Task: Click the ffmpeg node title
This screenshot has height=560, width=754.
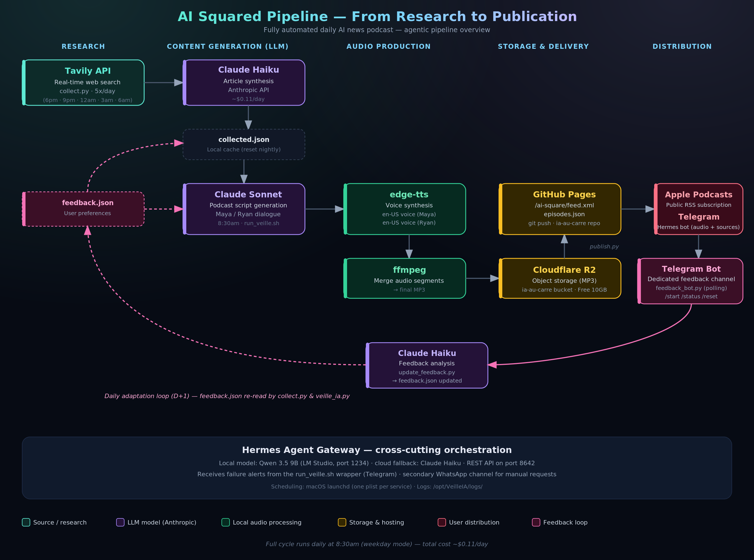Action: [409, 270]
